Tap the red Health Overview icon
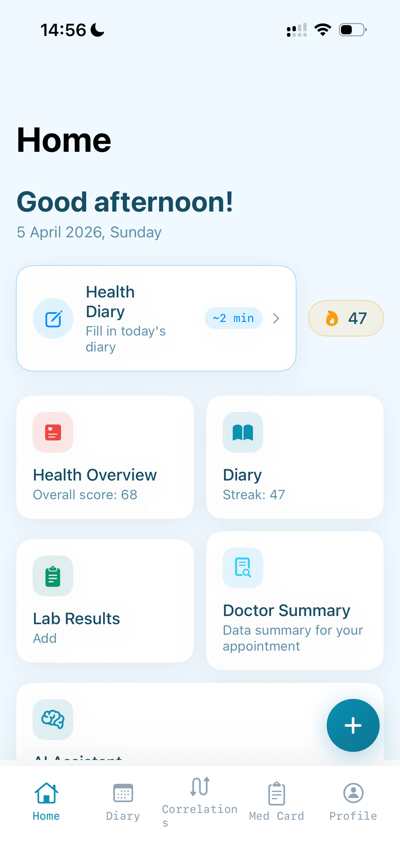Image resolution: width=400 pixels, height=868 pixels. pyautogui.click(x=53, y=432)
